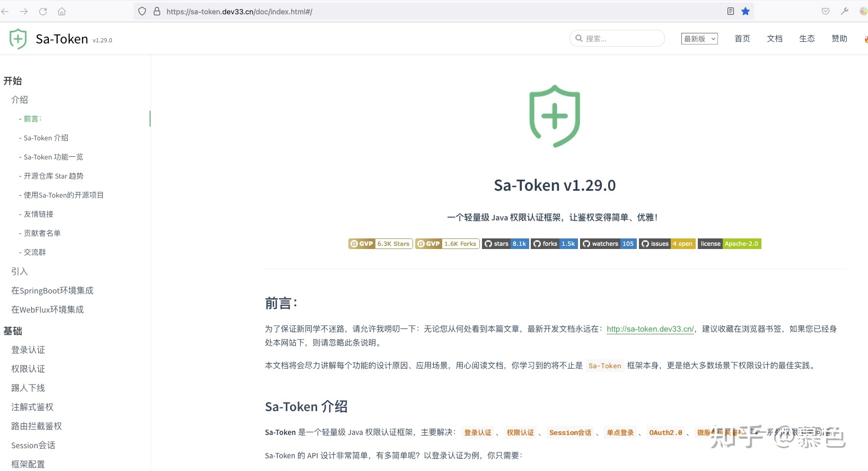Open the 贡献者名单 sidebar entry
Viewport: 868px width, 471px height.
[x=42, y=233]
